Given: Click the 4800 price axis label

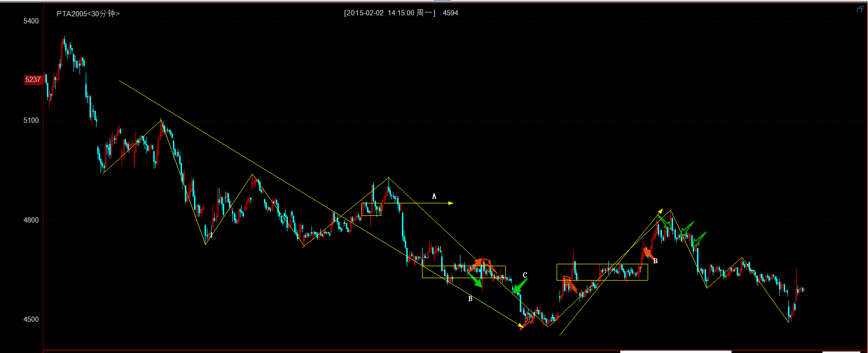Looking at the screenshot, I should click(x=31, y=220).
